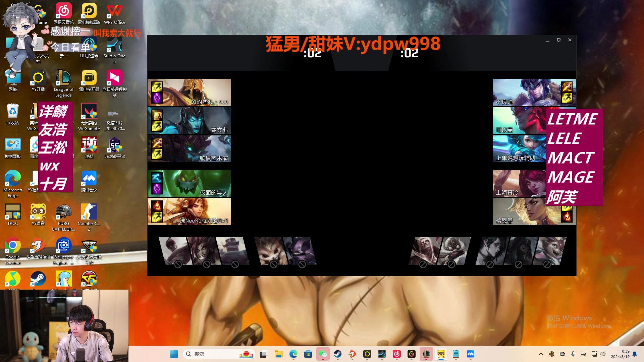This screenshot has width=644, height=362.
Task: Open the 斗鱼直播伴侣 desktop shortcut
Action: coord(38,248)
